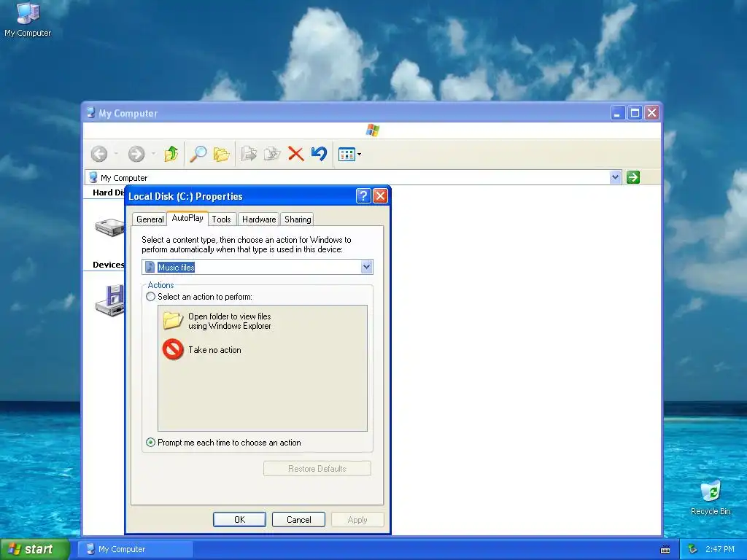Maximize the My Computer window
Viewport: 747px width, 560px height.
tap(635, 113)
